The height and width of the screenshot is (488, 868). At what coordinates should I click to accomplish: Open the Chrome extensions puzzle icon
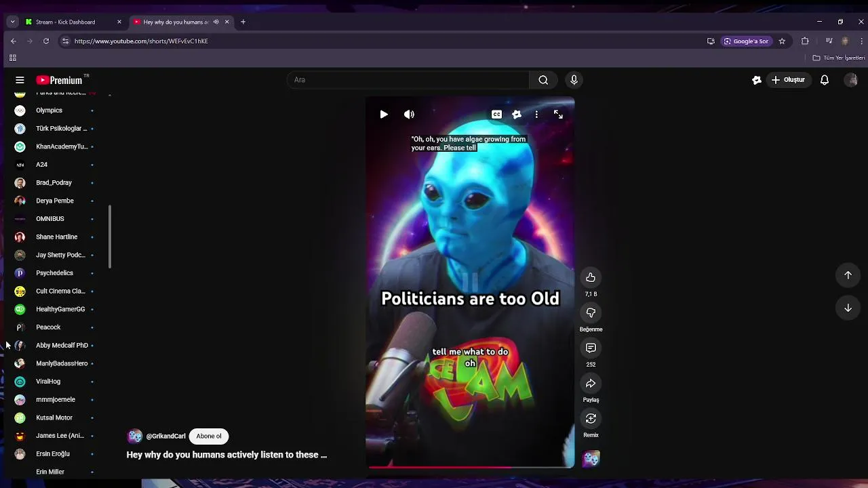tap(805, 41)
